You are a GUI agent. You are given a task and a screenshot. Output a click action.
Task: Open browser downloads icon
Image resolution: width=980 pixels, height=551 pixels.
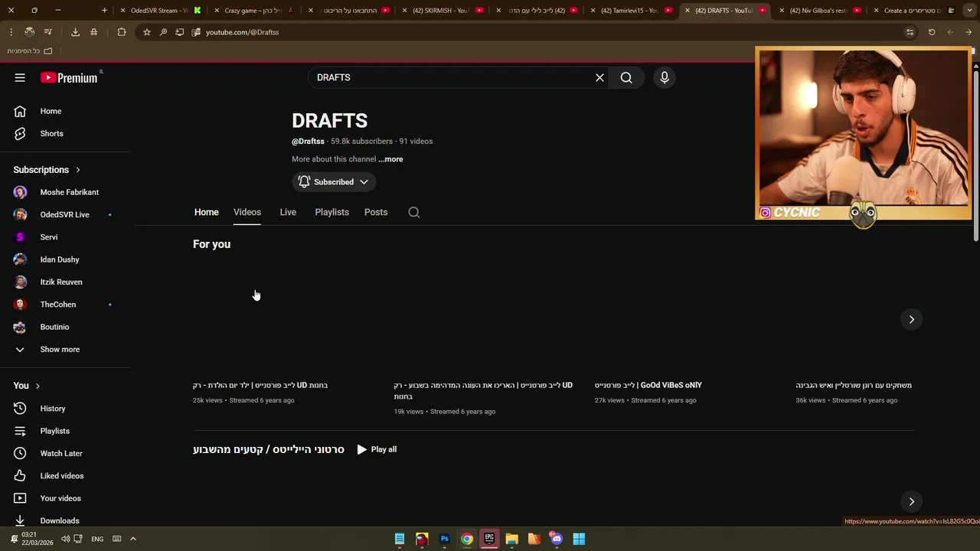(x=75, y=32)
